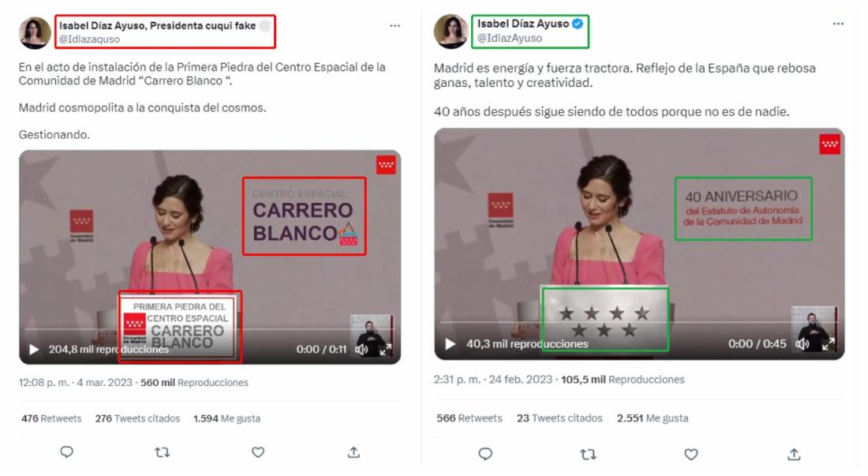Play the left Carrero Blanco video
The image size is (868, 476).
(34, 349)
